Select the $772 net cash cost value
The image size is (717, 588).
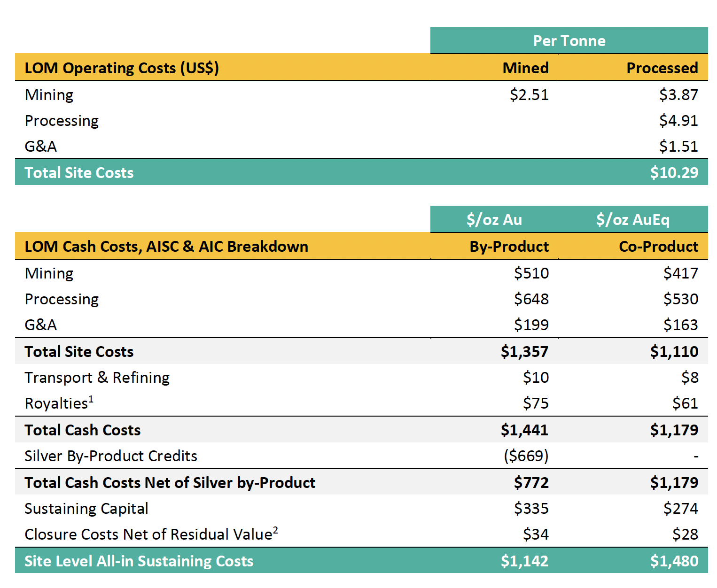coord(531,483)
